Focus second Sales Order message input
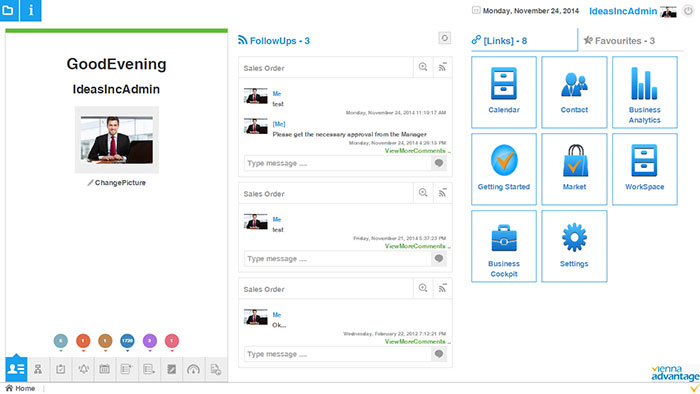Image resolution: width=700 pixels, height=394 pixels. (x=338, y=259)
